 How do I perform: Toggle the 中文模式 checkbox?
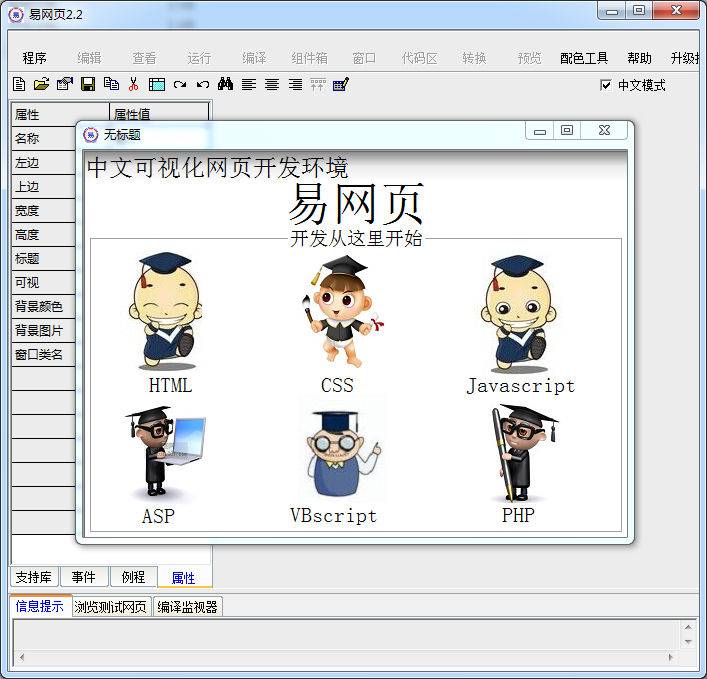pyautogui.click(x=606, y=85)
